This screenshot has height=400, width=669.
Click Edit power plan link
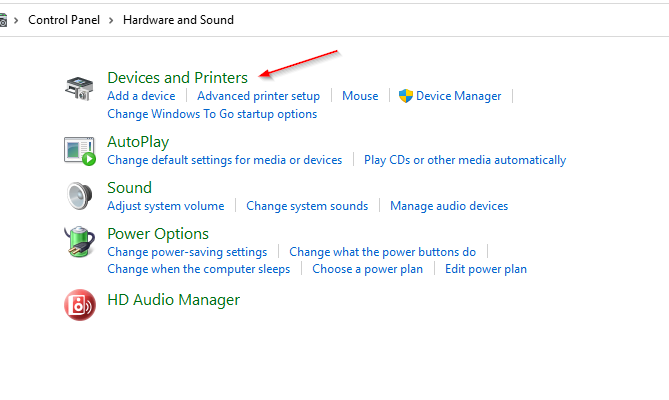point(486,269)
